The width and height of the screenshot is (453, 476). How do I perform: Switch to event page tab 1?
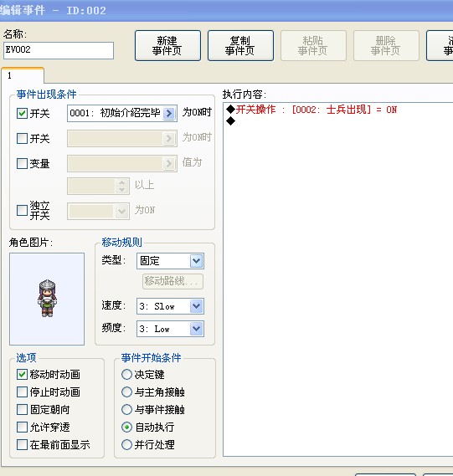[23, 75]
